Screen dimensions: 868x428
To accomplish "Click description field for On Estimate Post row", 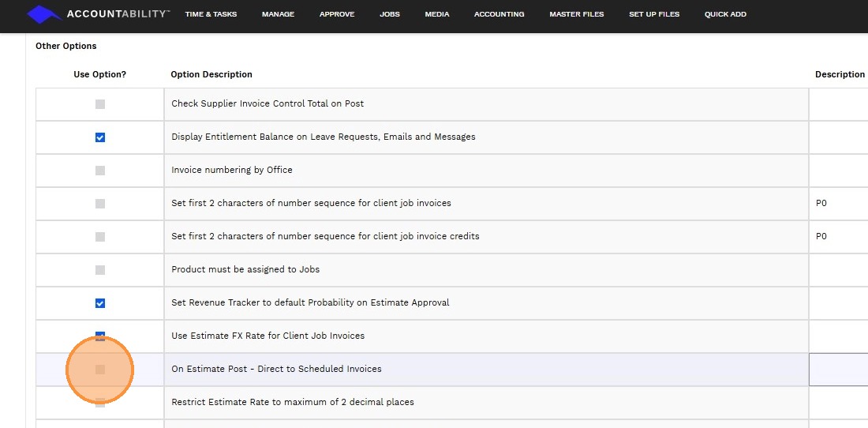I will [839, 370].
